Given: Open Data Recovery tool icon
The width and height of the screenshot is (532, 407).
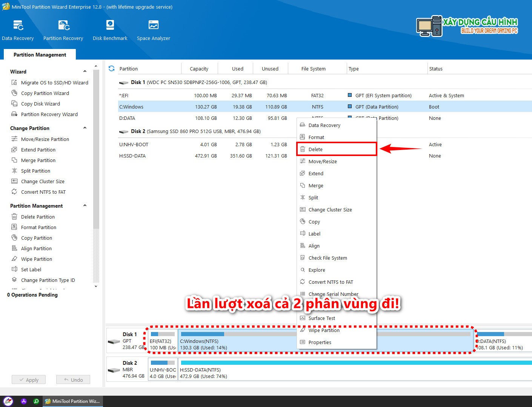Looking at the screenshot, I should pos(18,25).
